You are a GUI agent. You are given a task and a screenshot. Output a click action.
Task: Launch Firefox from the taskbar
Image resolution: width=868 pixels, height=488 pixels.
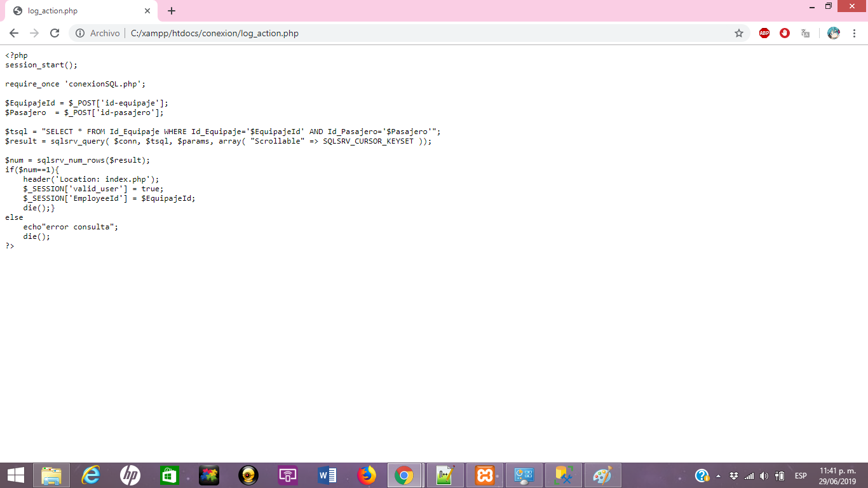click(367, 475)
